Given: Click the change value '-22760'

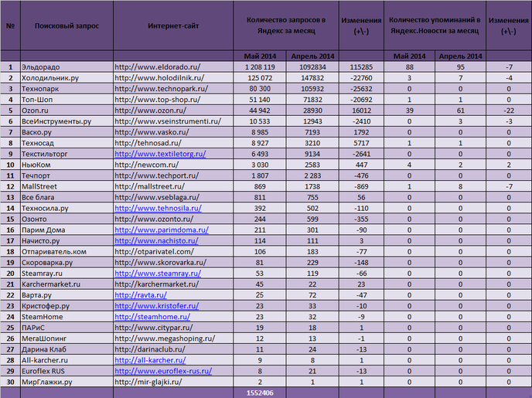Looking at the screenshot, I should coord(361,78).
